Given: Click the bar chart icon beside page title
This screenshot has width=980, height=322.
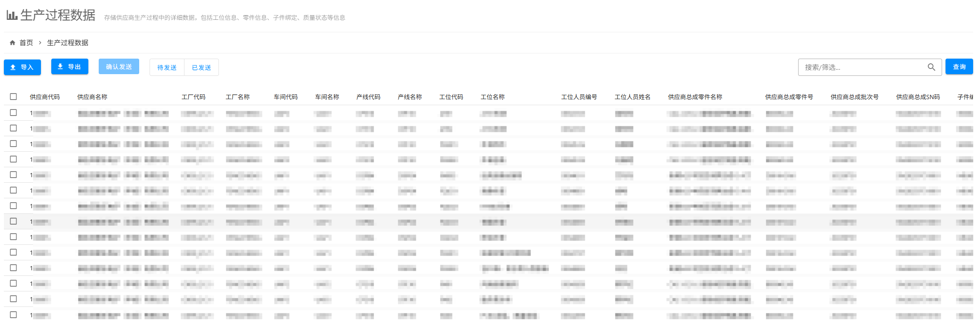Looking at the screenshot, I should [12, 16].
